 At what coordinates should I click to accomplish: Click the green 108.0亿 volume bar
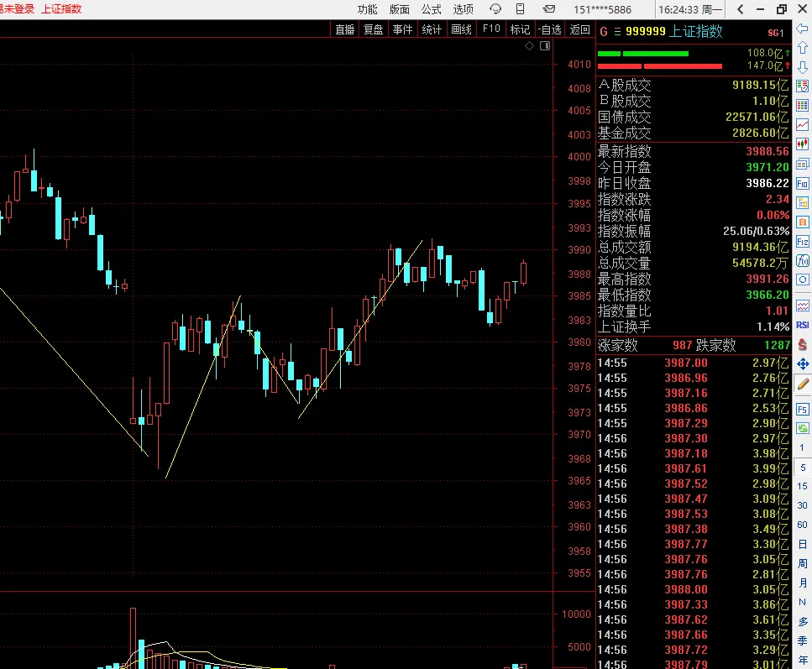tap(643, 54)
